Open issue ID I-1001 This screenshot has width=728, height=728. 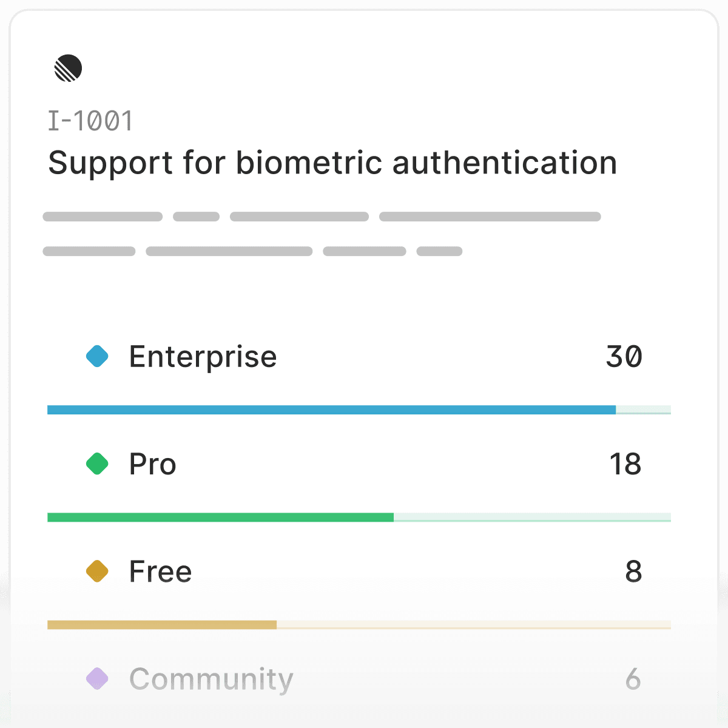click(90, 121)
